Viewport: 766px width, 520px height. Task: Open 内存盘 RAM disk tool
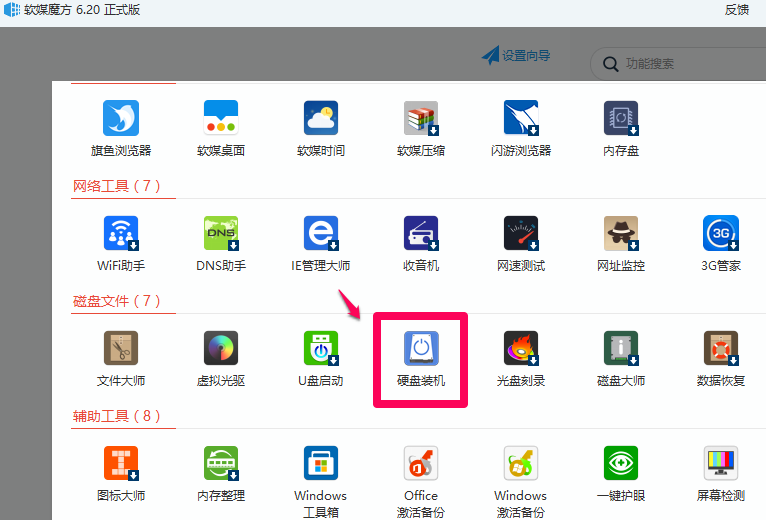click(621, 119)
